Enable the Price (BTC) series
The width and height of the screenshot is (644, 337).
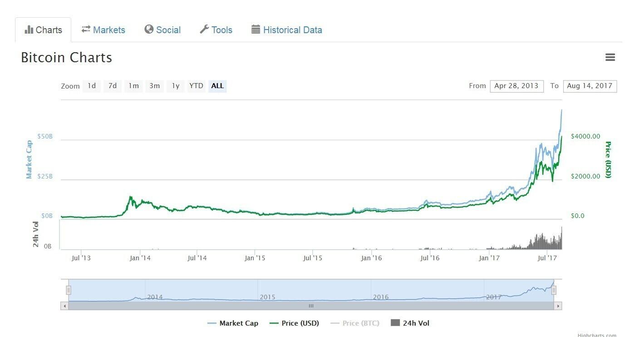pos(354,323)
